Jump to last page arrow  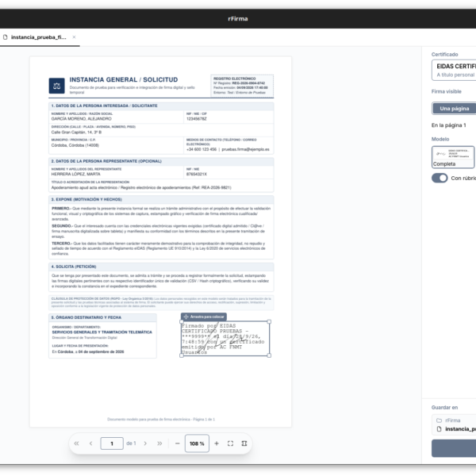point(159,443)
